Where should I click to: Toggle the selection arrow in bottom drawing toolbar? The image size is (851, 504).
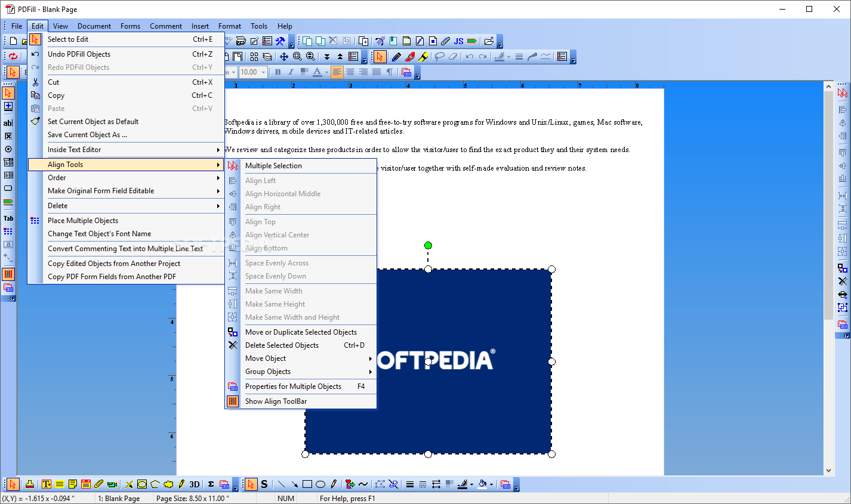pos(251,484)
